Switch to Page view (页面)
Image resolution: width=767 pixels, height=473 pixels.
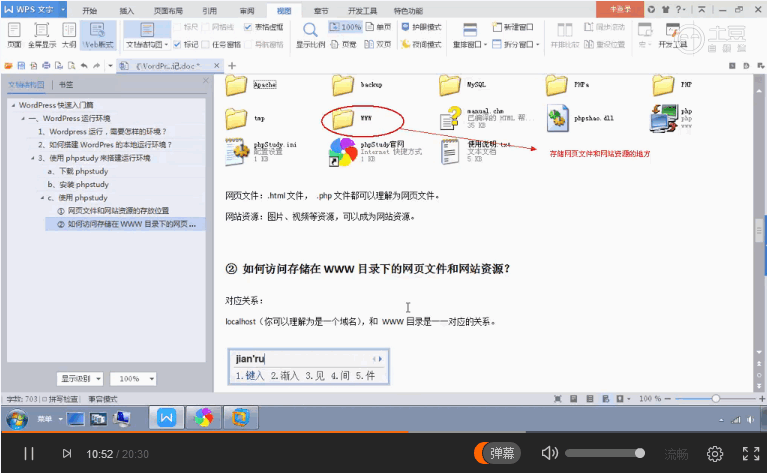[14, 35]
